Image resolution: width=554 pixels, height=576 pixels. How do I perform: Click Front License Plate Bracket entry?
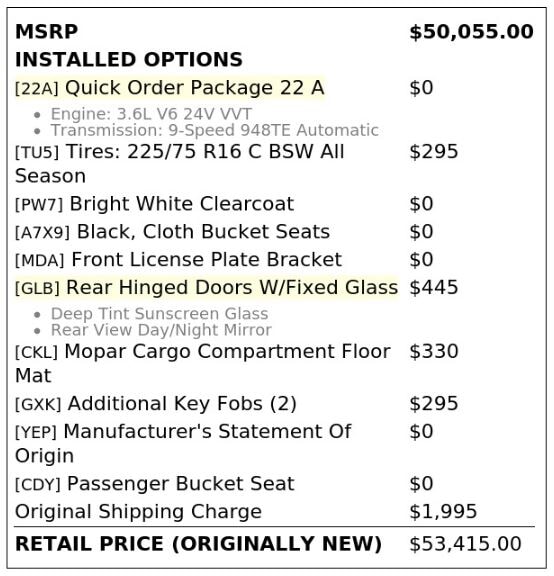[x=178, y=260]
